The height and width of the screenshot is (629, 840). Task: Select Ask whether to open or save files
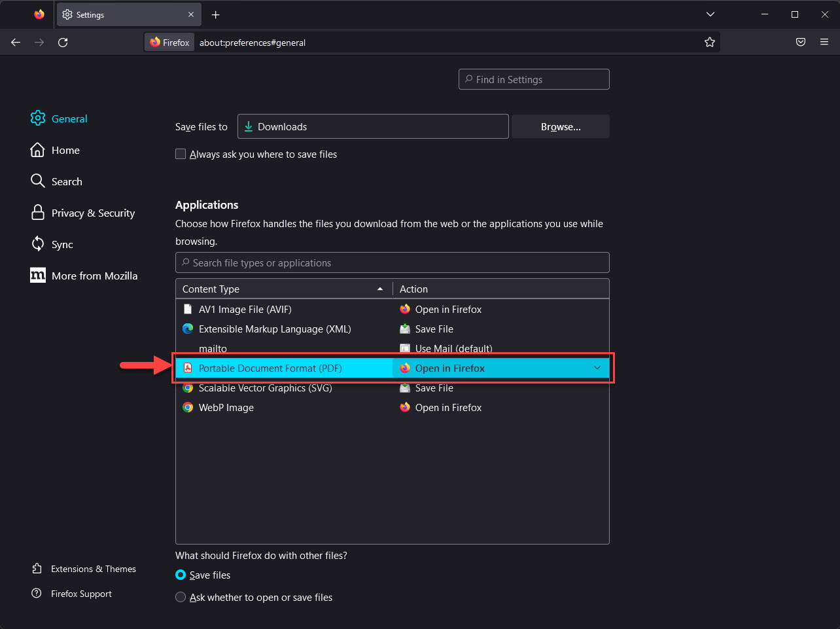point(181,598)
